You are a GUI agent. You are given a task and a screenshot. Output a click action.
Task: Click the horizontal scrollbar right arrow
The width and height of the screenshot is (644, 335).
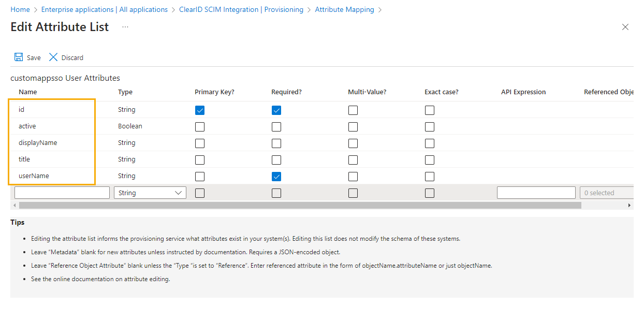pos(630,205)
